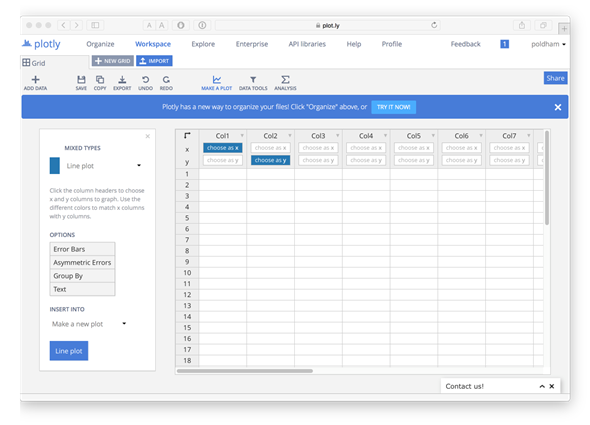Open the Profile menu item
Screen dimensions: 590x425
click(x=392, y=44)
